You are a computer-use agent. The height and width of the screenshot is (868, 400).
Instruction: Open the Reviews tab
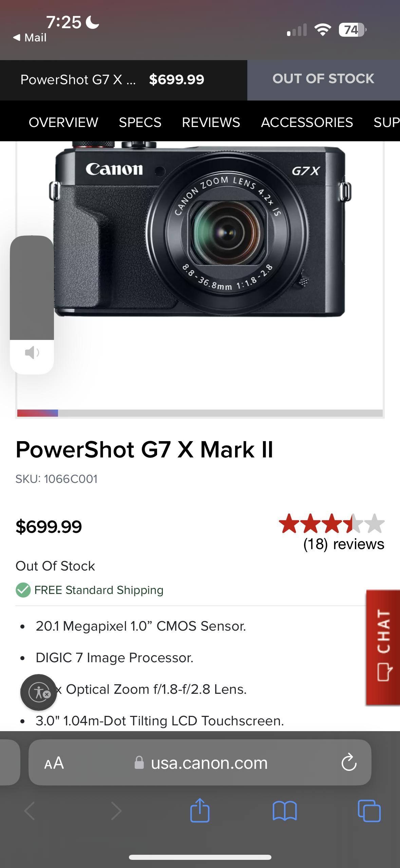[211, 122]
